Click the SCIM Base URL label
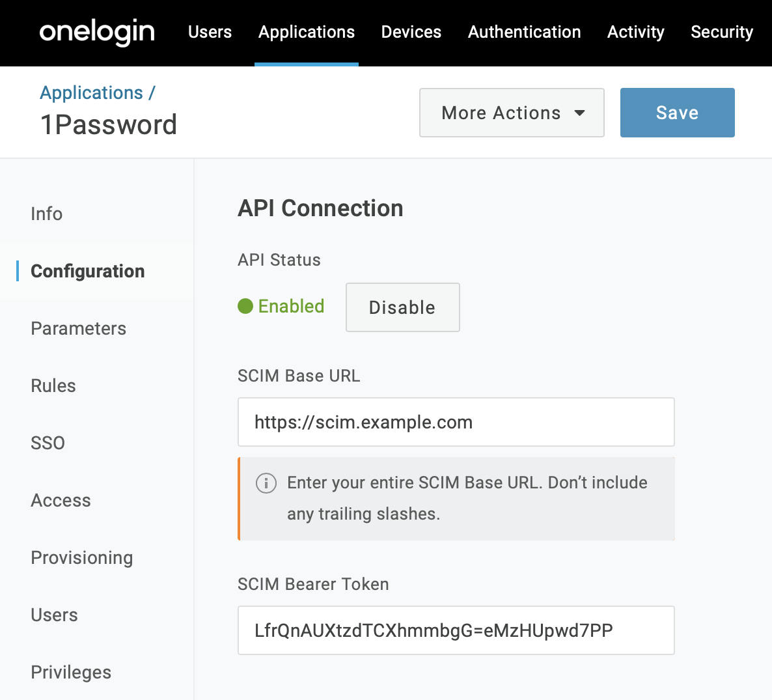The width and height of the screenshot is (772, 700). 299,376
